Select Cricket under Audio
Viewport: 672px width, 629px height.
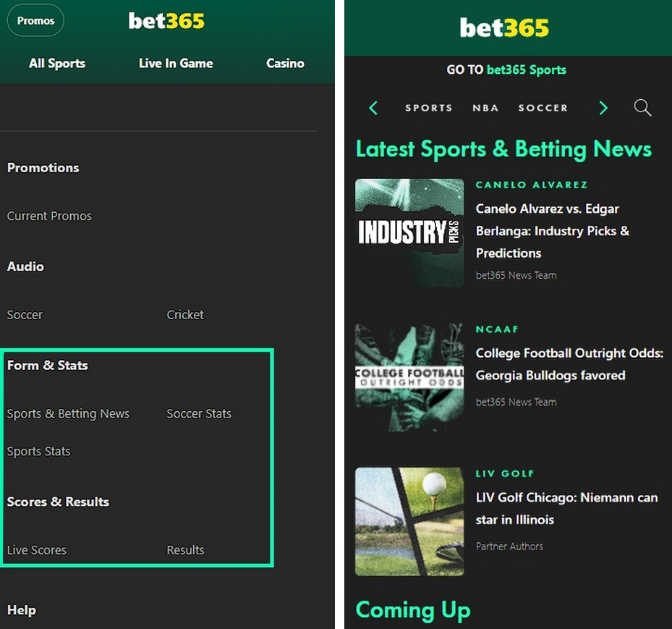click(x=185, y=315)
